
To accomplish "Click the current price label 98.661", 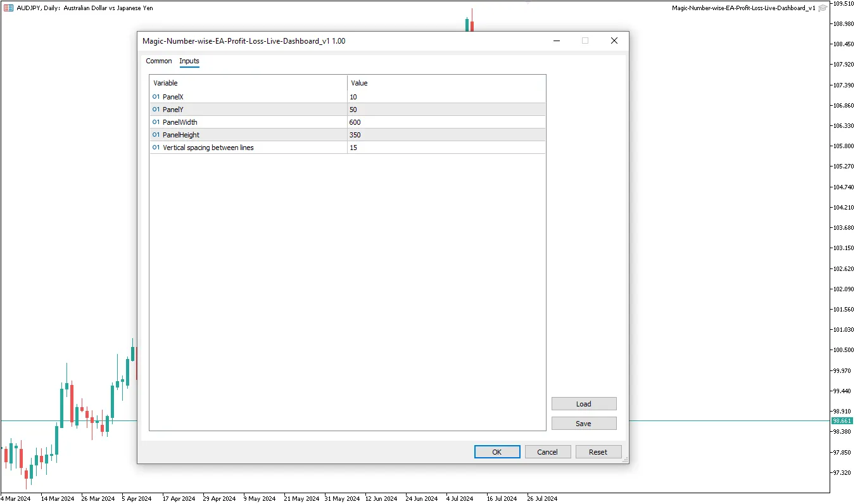I will click(842, 420).
